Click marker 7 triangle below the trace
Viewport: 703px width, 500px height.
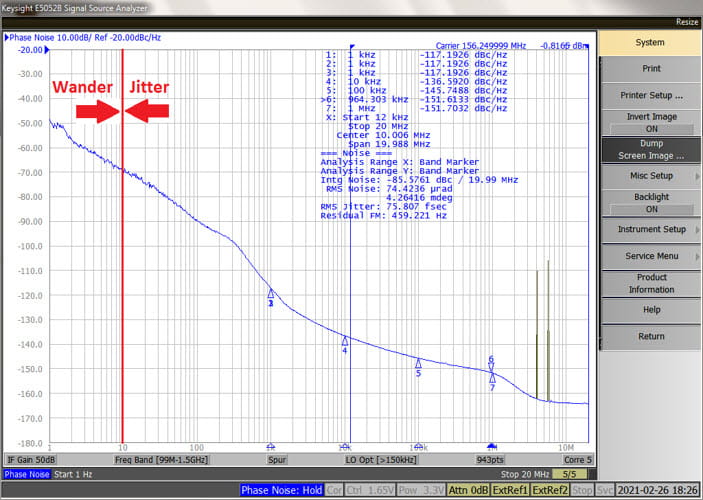click(x=492, y=378)
